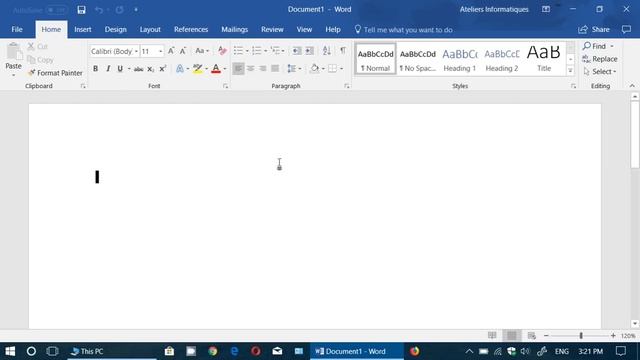Click the Numbering list icon
This screenshot has height=360, width=640.
point(257,51)
